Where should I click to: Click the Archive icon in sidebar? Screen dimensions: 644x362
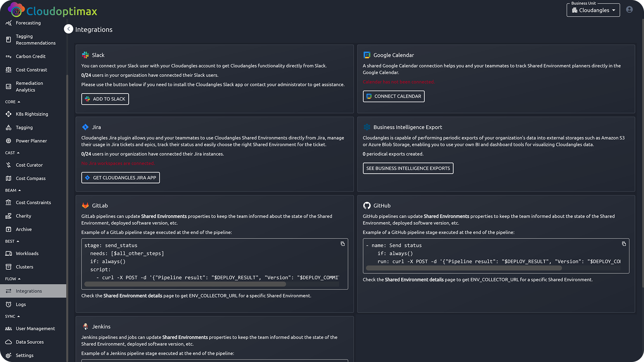(8, 229)
